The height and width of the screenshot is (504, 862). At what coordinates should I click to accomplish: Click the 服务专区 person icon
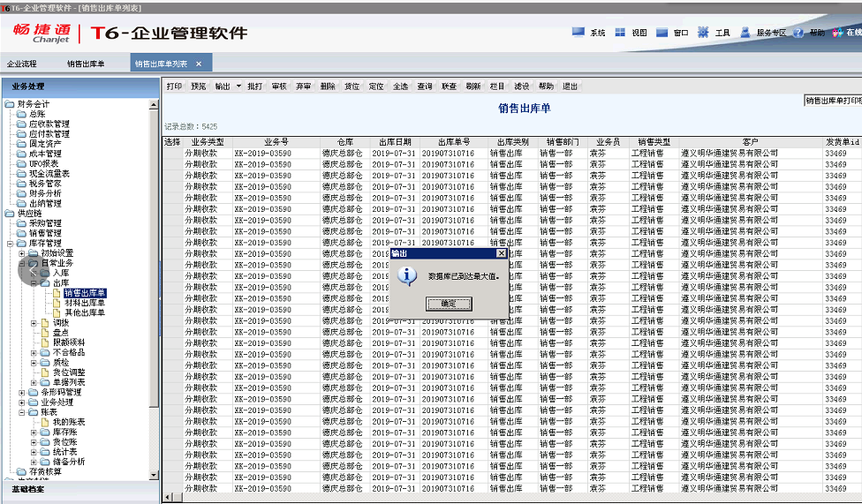click(x=745, y=33)
